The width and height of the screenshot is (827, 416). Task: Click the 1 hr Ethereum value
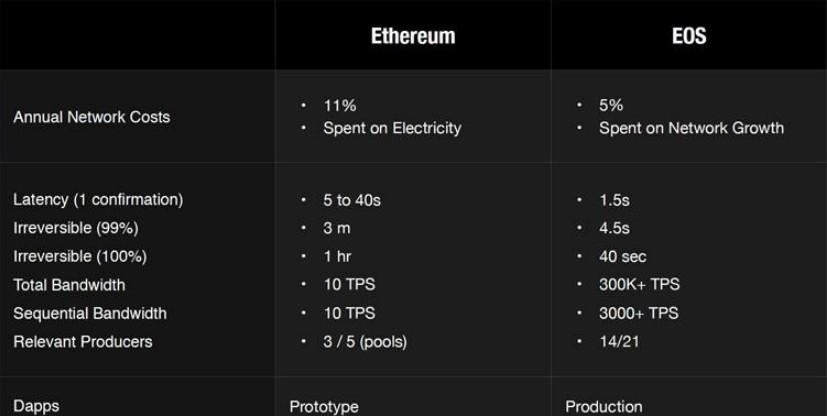[337, 257]
